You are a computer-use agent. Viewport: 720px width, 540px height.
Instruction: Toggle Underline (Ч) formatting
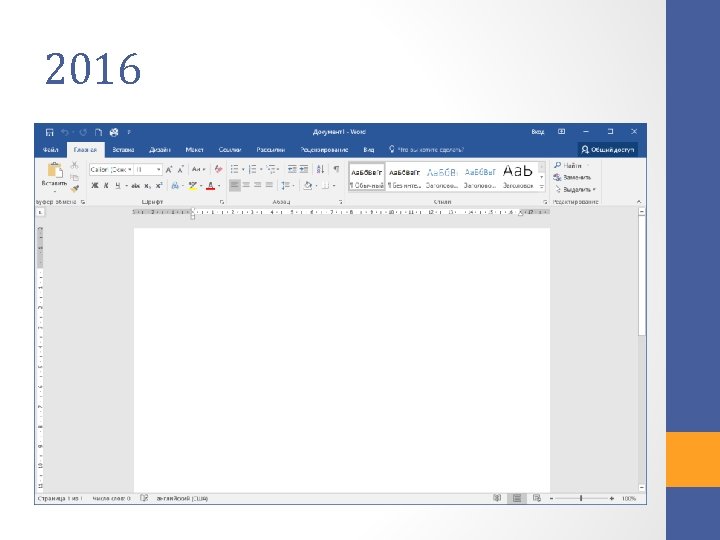[x=118, y=186]
